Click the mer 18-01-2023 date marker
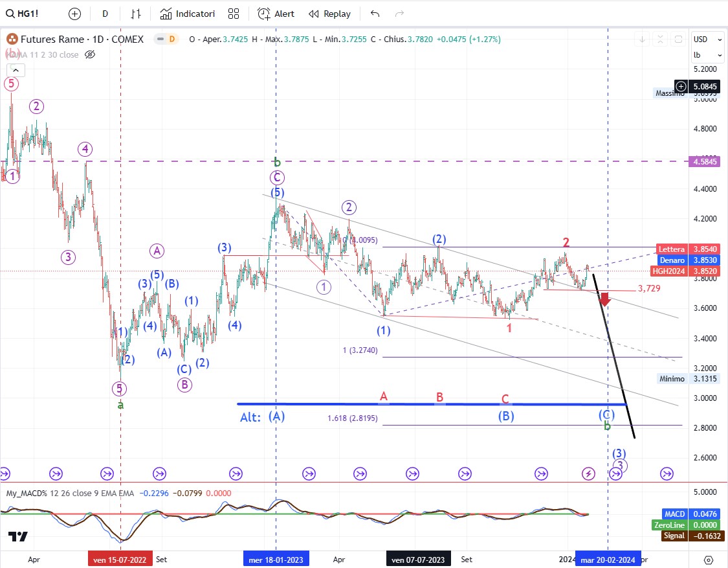Viewport: 728px width, 568px height. tap(276, 560)
